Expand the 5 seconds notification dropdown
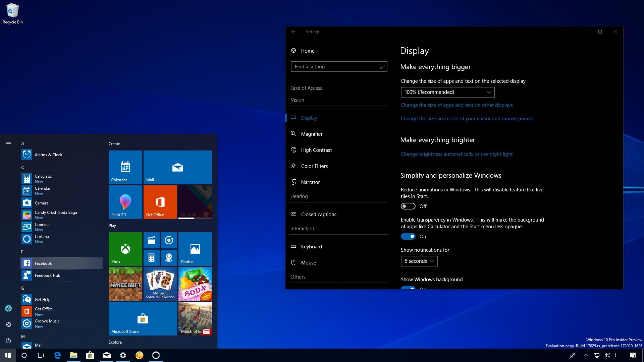This screenshot has height=362, width=644. [419, 261]
